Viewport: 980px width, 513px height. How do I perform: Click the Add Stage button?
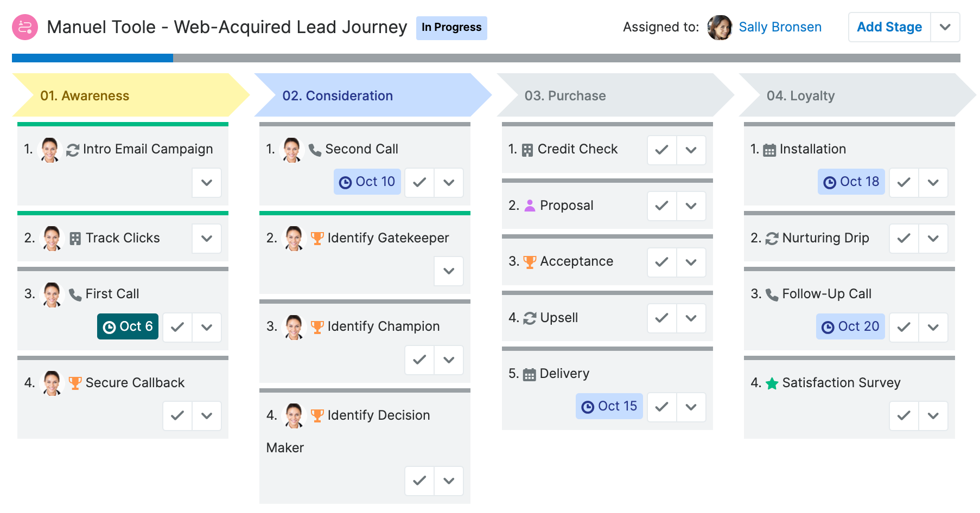[889, 27]
